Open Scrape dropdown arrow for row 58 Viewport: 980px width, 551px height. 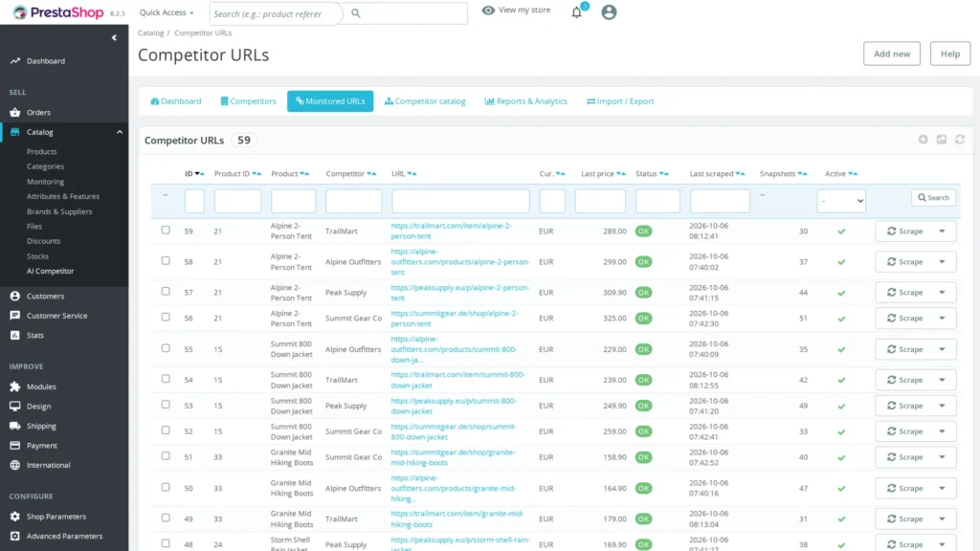pos(942,262)
